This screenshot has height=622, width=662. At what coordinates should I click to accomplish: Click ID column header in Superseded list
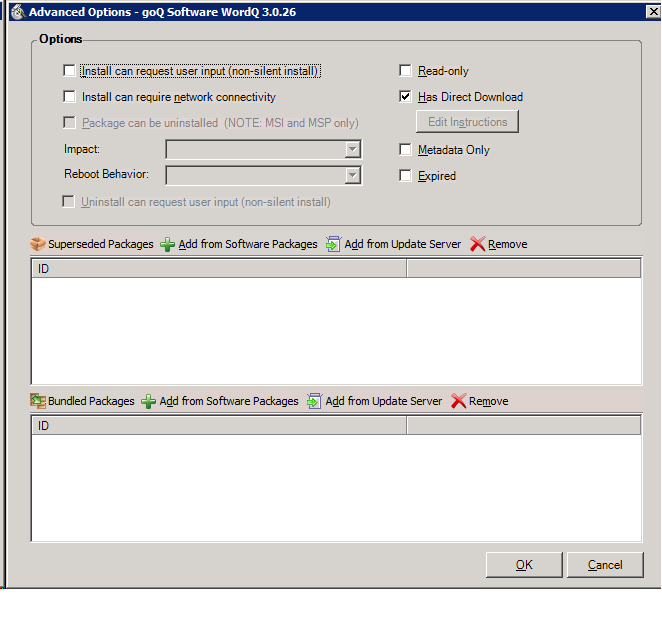[219, 269]
